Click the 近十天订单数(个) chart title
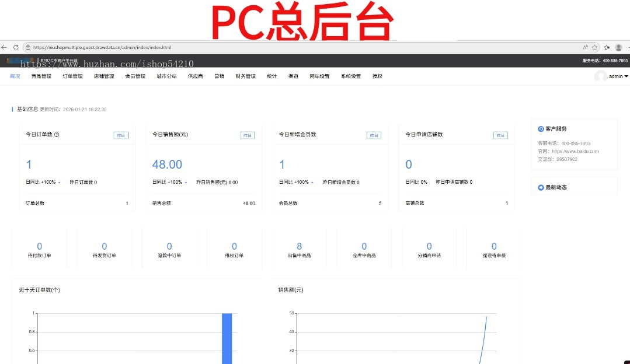This screenshot has height=364, width=630. coord(39,290)
